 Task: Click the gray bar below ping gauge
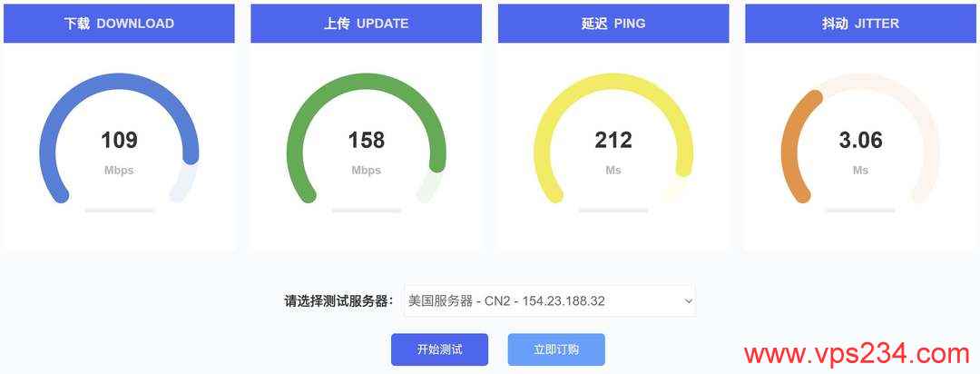coord(613,211)
